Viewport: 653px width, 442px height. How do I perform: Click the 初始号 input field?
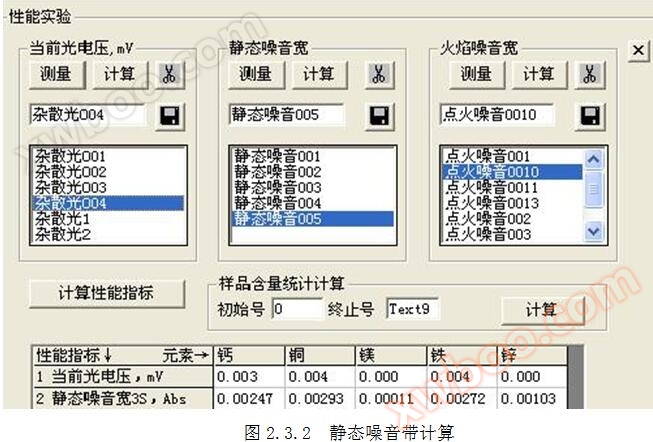pyautogui.click(x=297, y=309)
